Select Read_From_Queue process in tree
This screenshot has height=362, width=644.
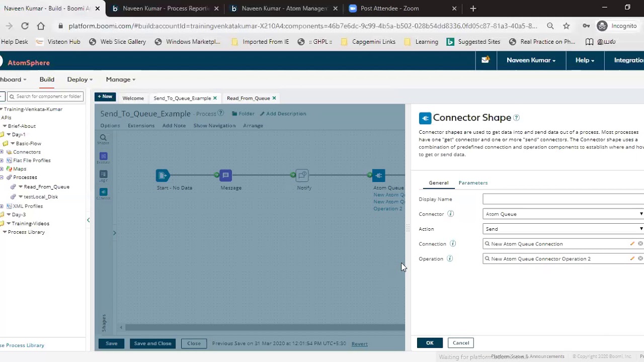click(46, 187)
